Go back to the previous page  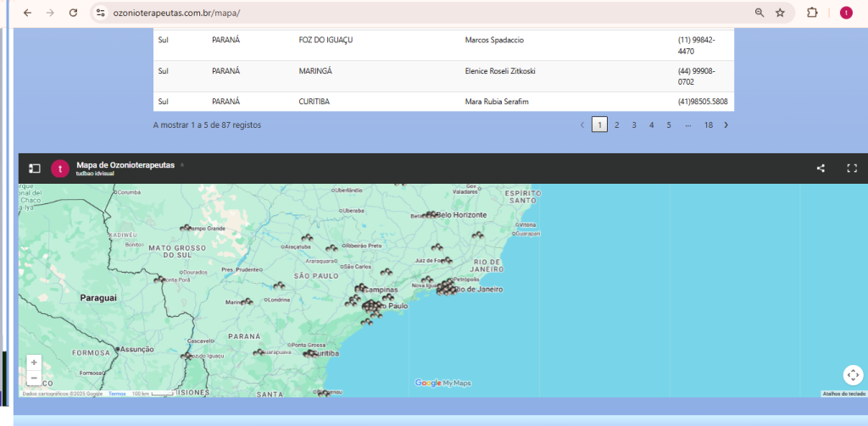pos(27,13)
